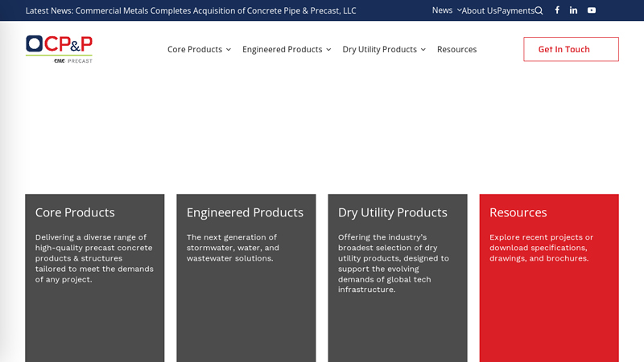
Task: Click text 'The next generation of'
Action: (x=232, y=237)
